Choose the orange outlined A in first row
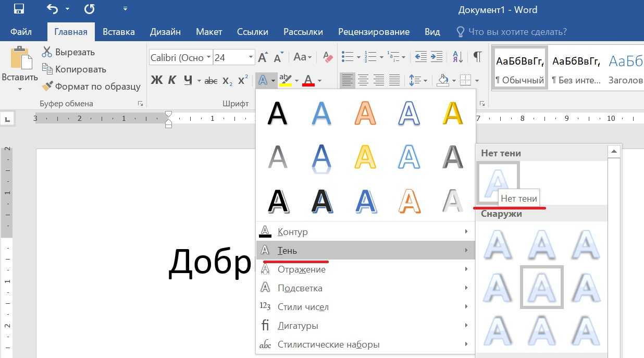The image size is (644, 358). click(365, 113)
